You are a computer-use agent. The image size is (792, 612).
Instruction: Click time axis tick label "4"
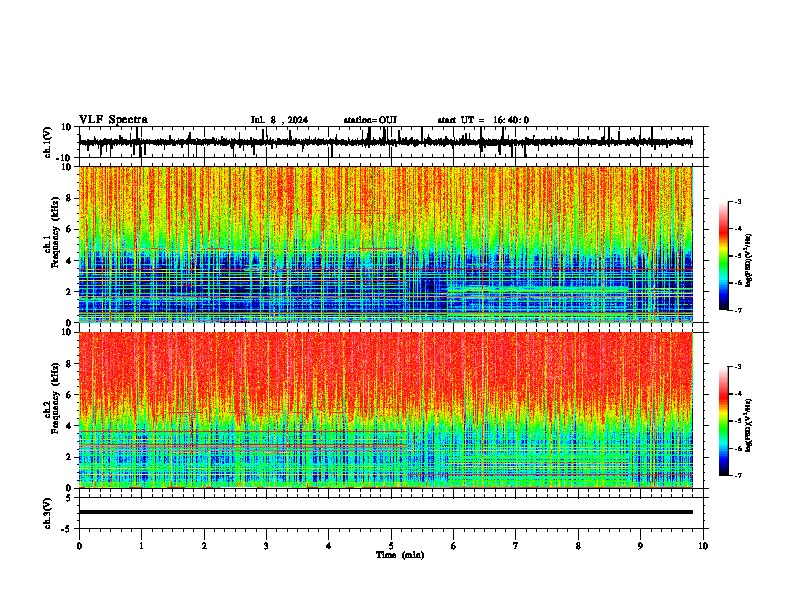(329, 546)
